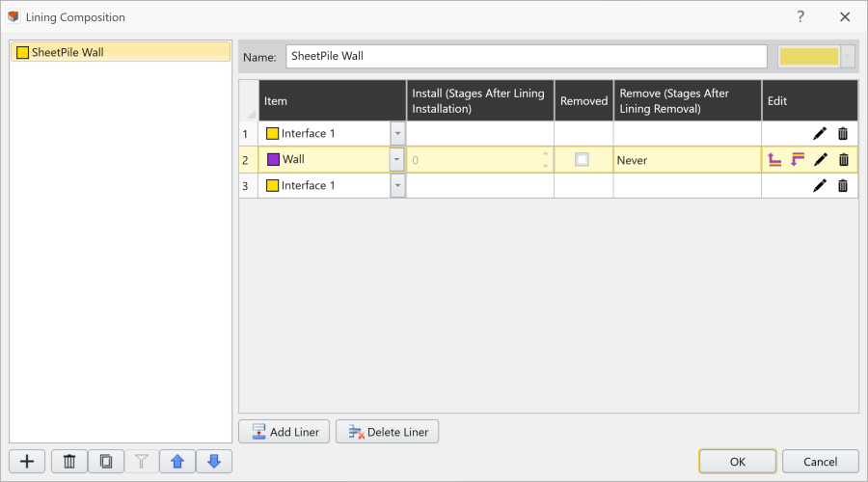Insert item above Wall using purple up arrow
The image size is (868, 482).
(x=774, y=160)
